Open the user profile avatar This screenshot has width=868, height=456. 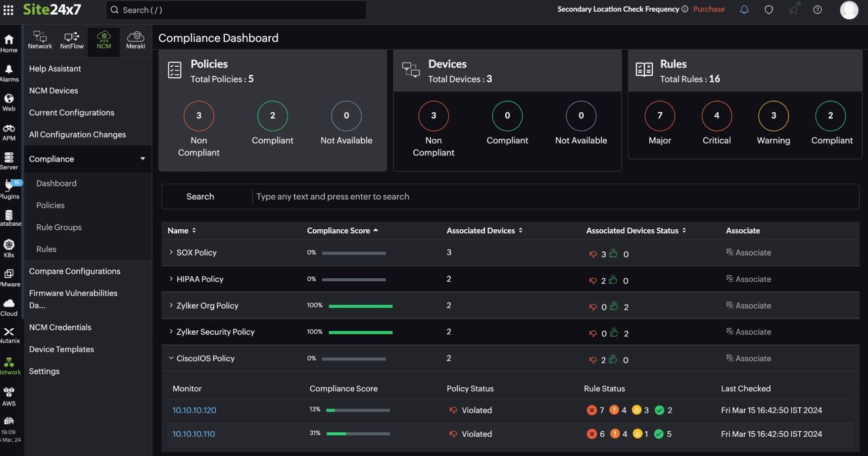849,10
